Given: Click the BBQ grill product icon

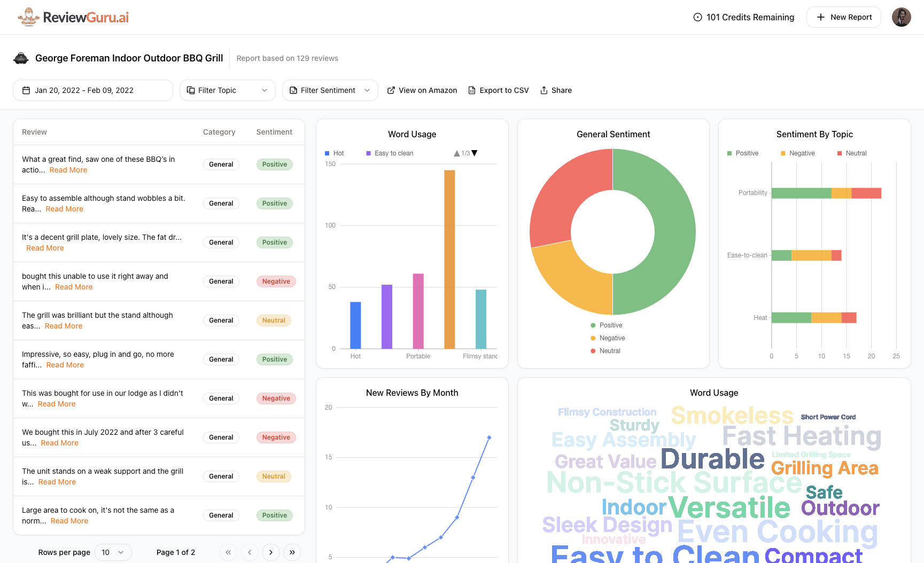Looking at the screenshot, I should coord(21,58).
